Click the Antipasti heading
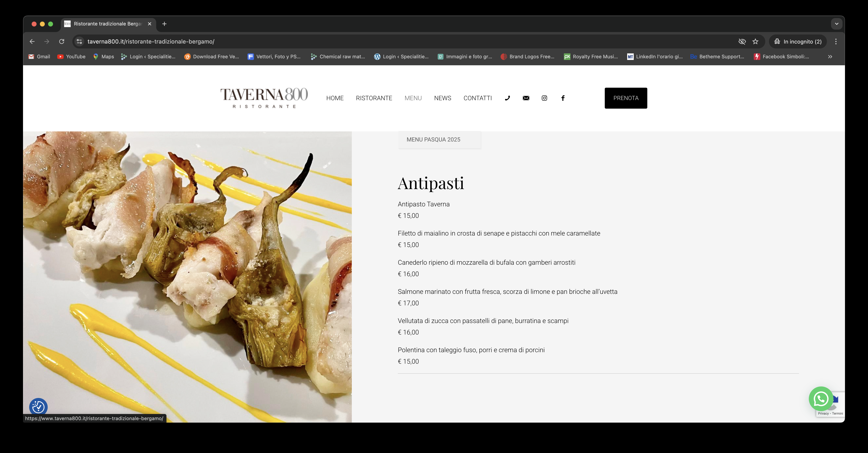Screen dimensions: 868x453 coord(431,183)
